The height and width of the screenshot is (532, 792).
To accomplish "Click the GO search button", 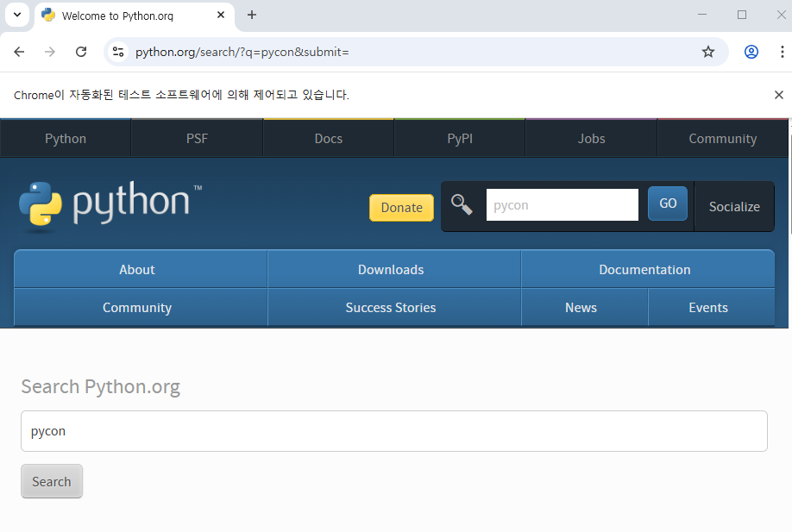I will [x=668, y=203].
